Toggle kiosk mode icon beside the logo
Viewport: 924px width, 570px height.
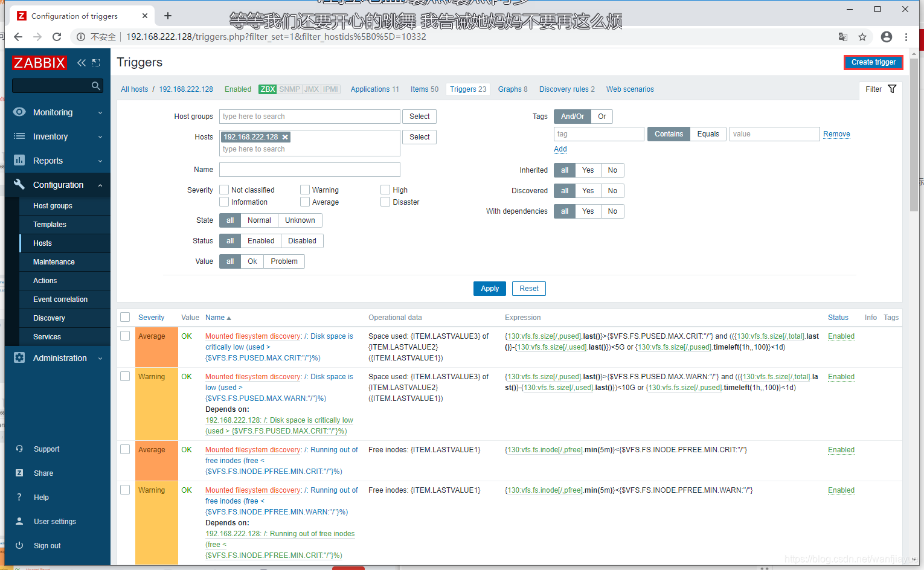click(96, 63)
